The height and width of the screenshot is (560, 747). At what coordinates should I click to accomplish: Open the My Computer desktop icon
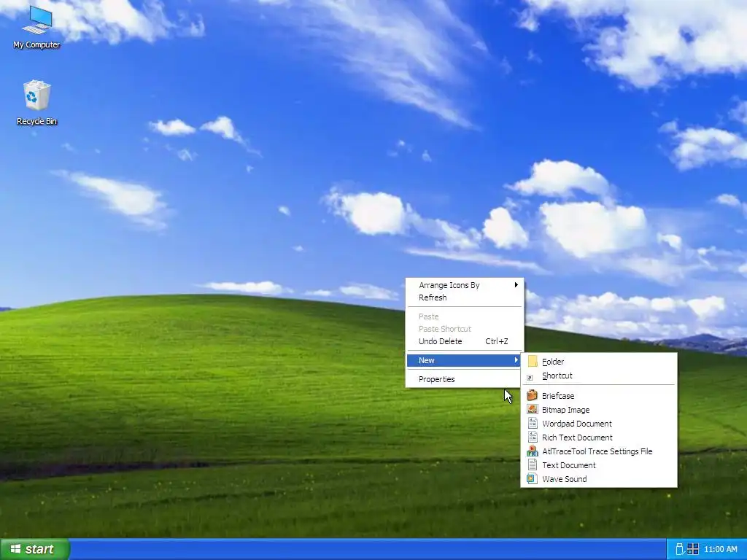pyautogui.click(x=36, y=27)
